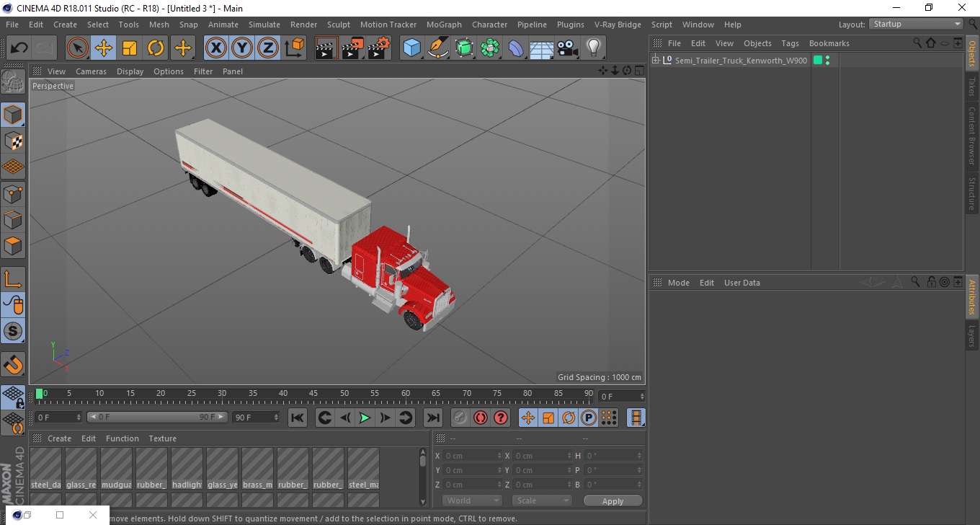Go to start of animation
This screenshot has height=525, width=980.
click(298, 418)
